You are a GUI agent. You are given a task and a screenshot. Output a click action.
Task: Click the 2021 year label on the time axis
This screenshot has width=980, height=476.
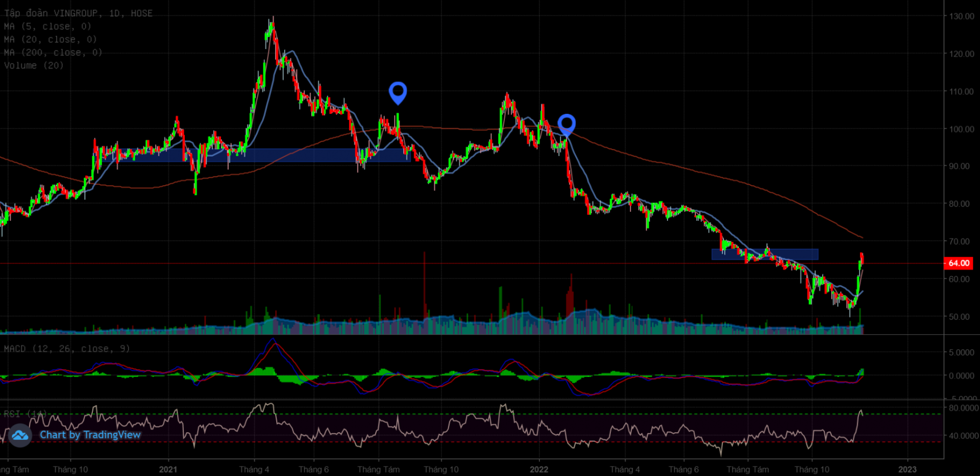coord(168,469)
